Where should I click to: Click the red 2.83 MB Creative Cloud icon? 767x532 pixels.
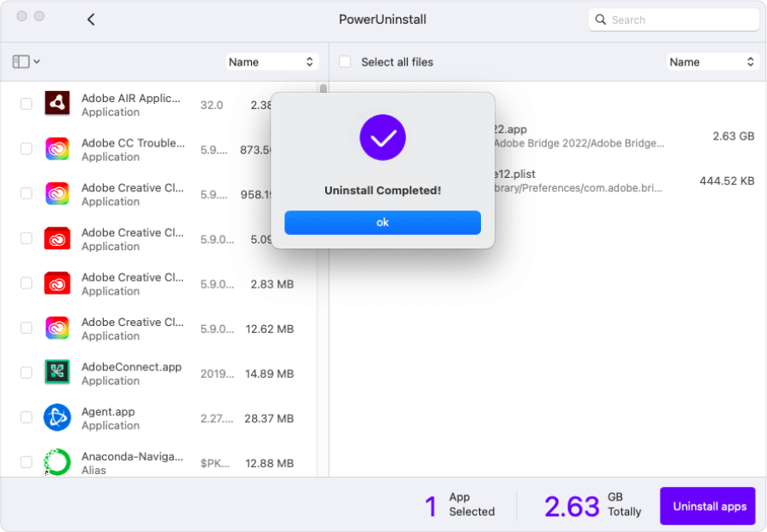point(57,283)
